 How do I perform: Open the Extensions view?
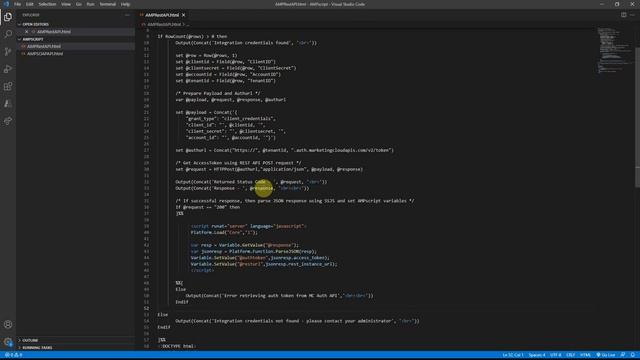pos(8,87)
